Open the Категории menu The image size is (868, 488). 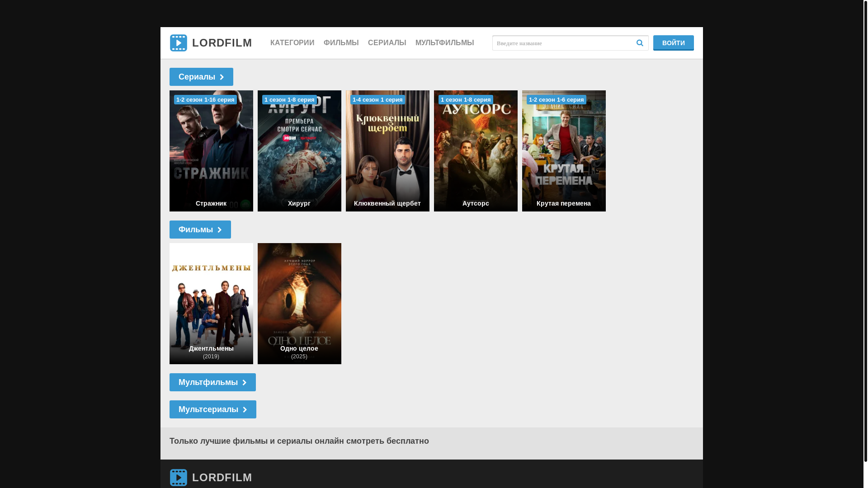(x=292, y=43)
